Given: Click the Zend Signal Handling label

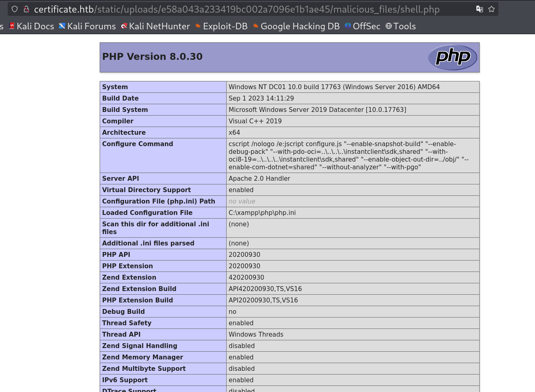Looking at the screenshot, I should 140,346.
